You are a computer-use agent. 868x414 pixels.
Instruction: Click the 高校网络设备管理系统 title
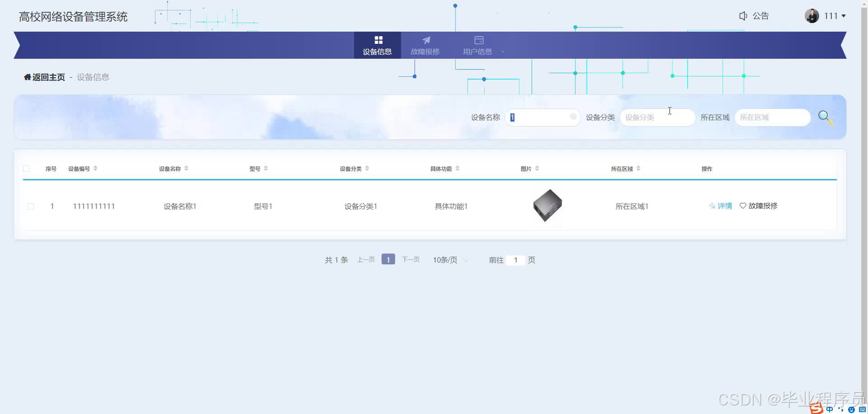tap(73, 17)
